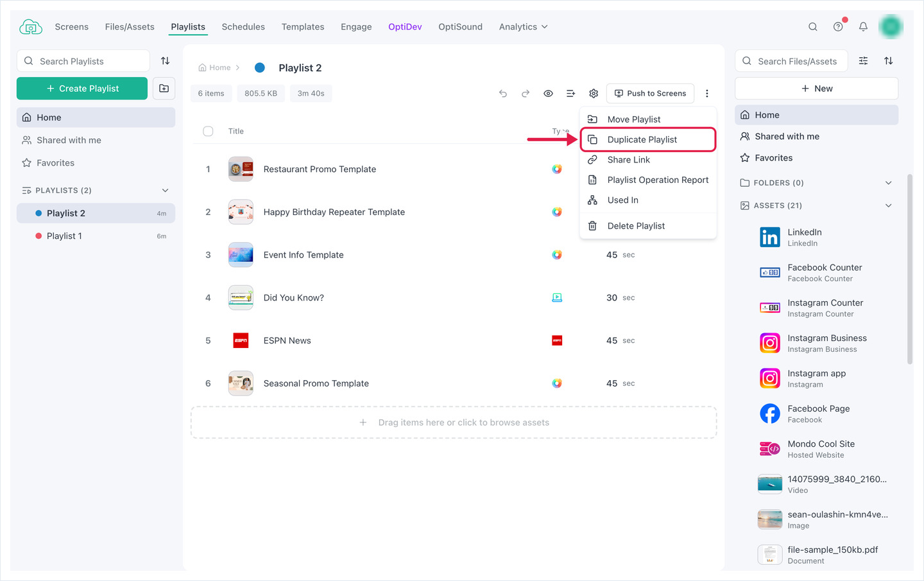924x581 pixels.
Task: Click the blue color dot beside Playlist 2 title
Action: (260, 67)
